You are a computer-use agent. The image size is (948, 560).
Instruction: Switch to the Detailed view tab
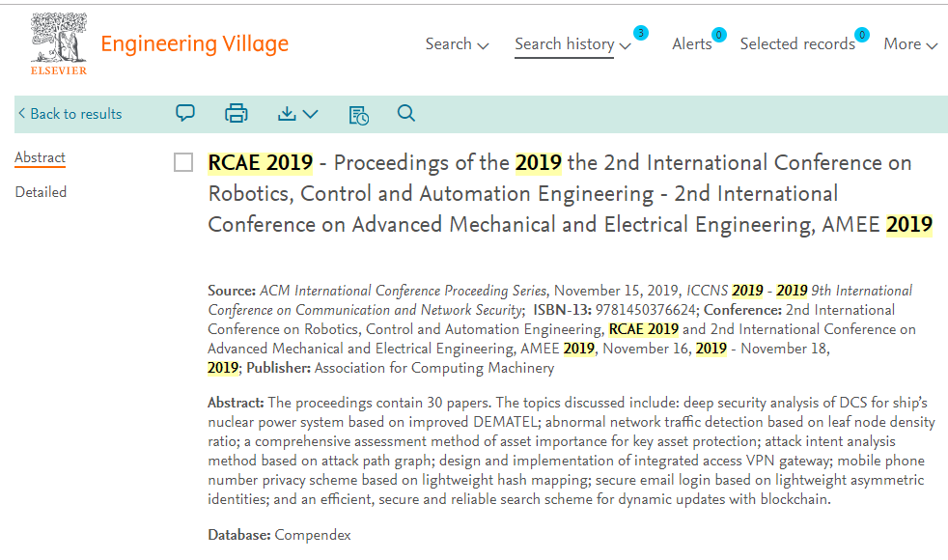pyautogui.click(x=41, y=192)
